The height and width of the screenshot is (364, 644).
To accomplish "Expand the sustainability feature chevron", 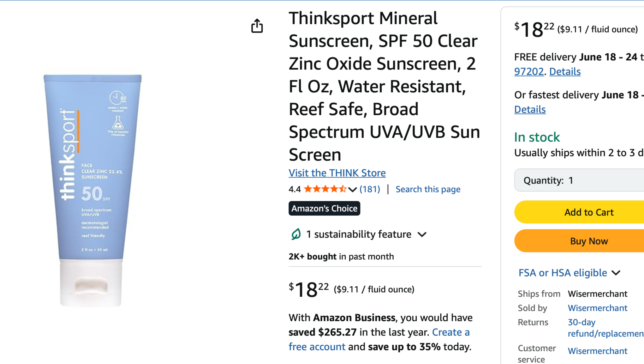I will coord(422,234).
